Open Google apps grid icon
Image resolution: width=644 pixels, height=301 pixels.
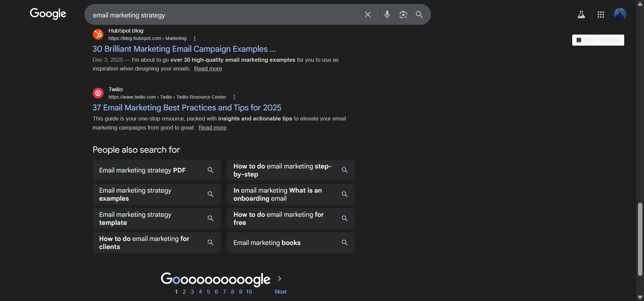601,14
